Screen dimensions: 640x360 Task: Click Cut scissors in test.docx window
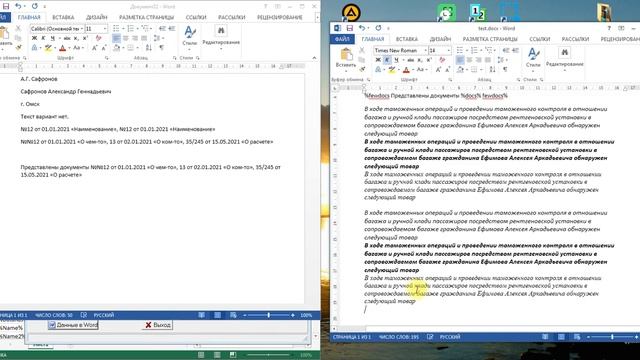pos(362,50)
